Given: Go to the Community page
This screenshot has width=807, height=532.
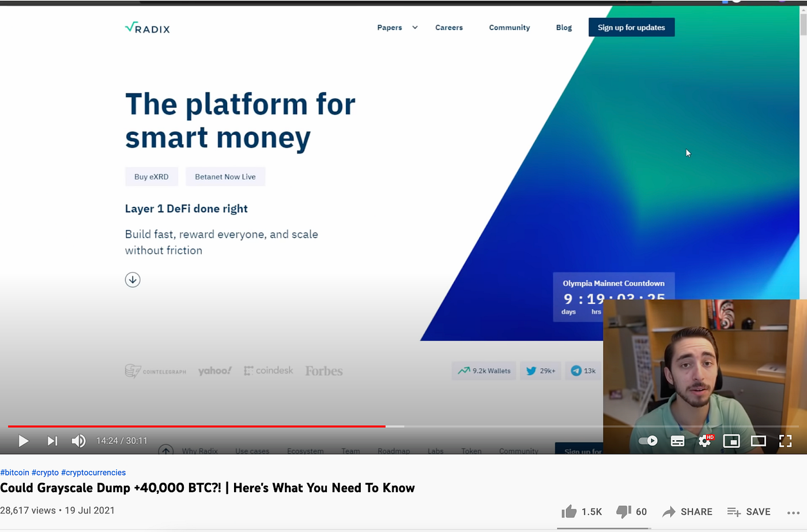Looking at the screenshot, I should [510, 28].
